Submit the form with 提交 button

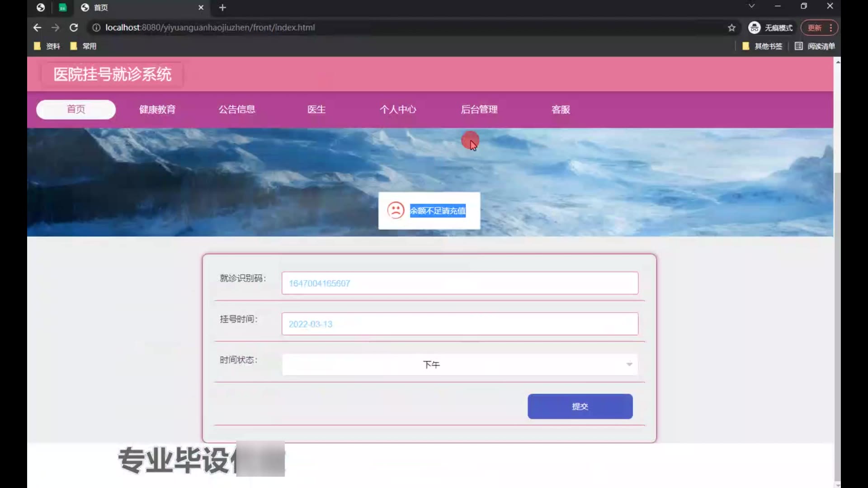coord(580,406)
